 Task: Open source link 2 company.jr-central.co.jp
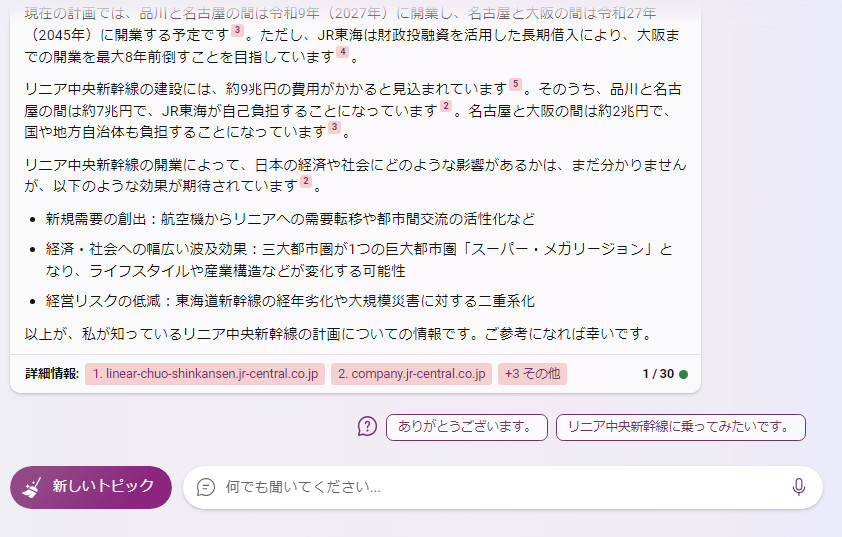[411, 374]
